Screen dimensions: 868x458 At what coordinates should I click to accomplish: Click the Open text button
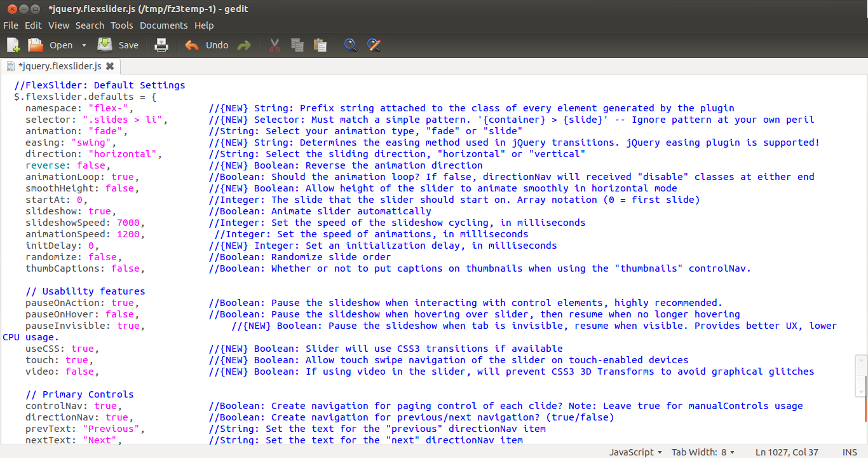61,45
